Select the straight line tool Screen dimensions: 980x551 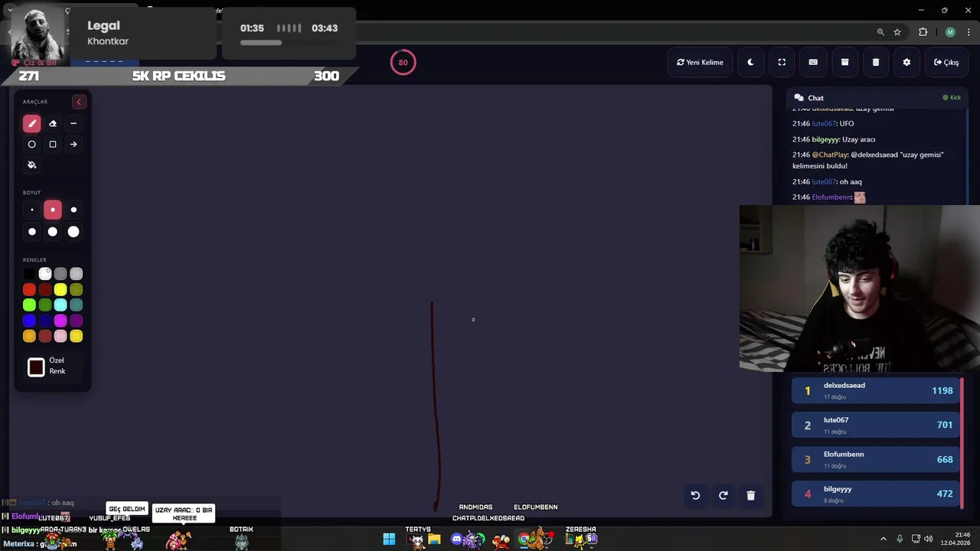73,123
